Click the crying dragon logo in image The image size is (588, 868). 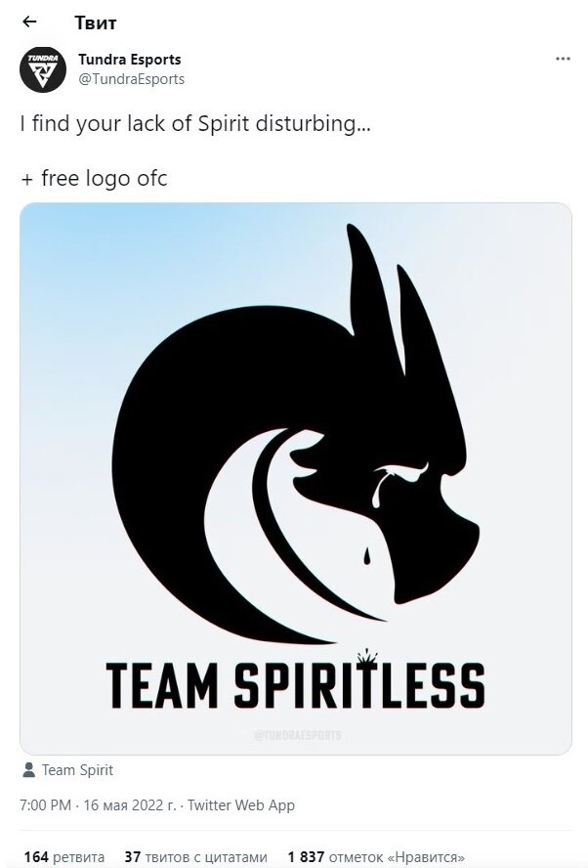[x=296, y=435]
